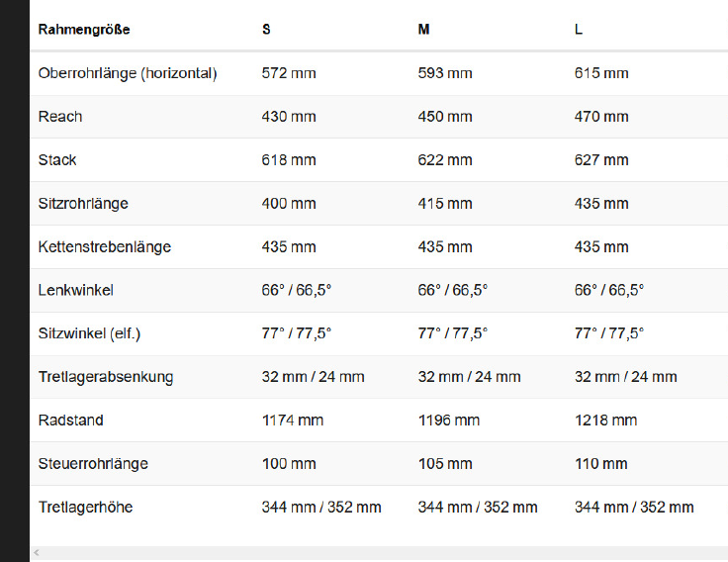Click the Radstand row label

tap(70, 421)
